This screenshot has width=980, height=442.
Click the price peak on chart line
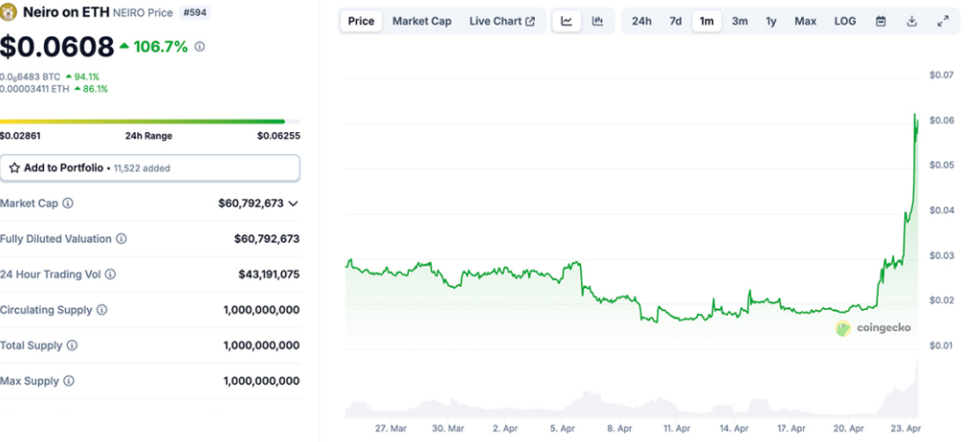(x=915, y=115)
